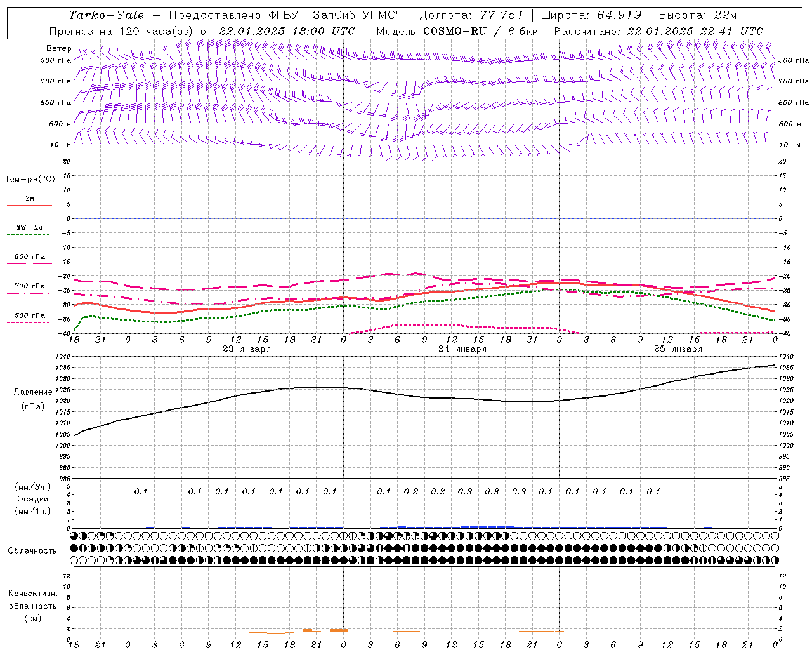
Task: Click the '2м' temperature legend entry
Action: (x=29, y=199)
